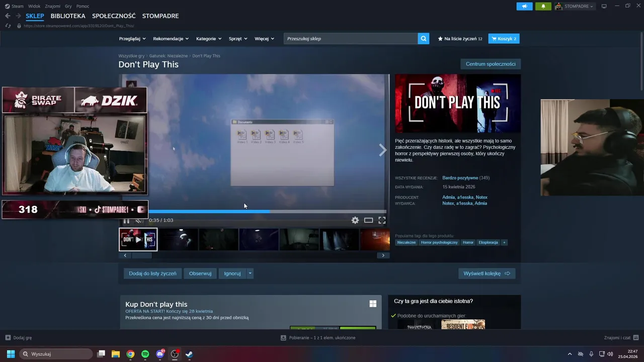Viewport: 644px width, 362px height.
Task: Open Centrum społeczności
Action: click(491, 64)
